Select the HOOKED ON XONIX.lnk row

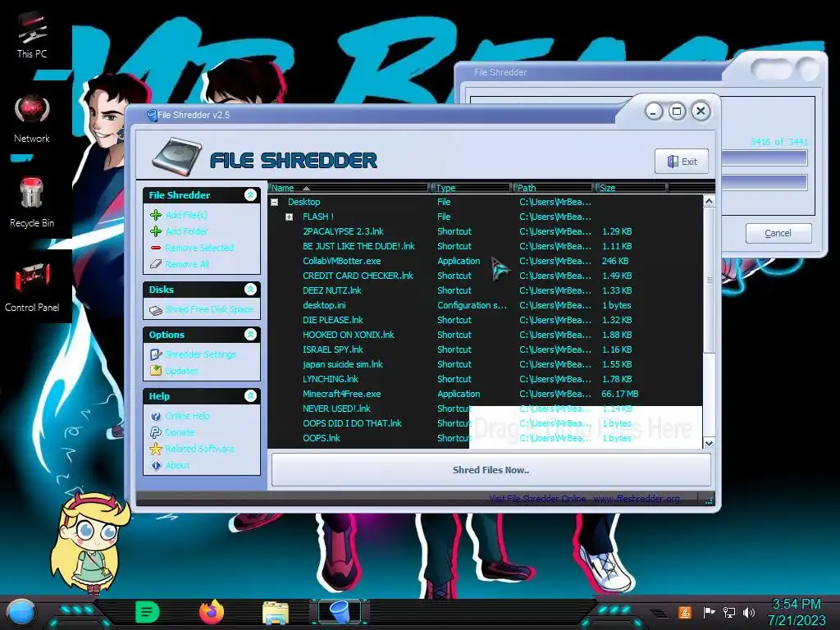coord(485,335)
